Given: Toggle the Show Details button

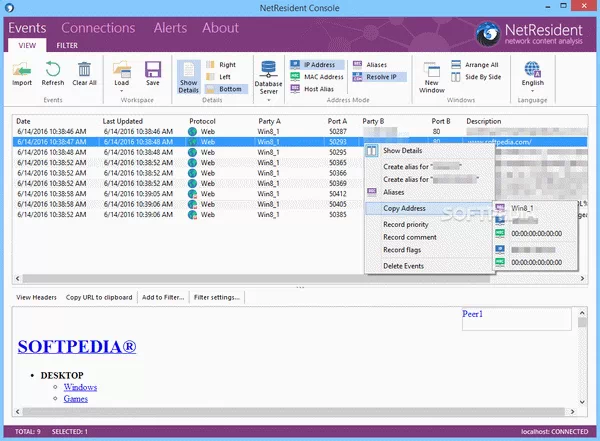Looking at the screenshot, I should 187,76.
